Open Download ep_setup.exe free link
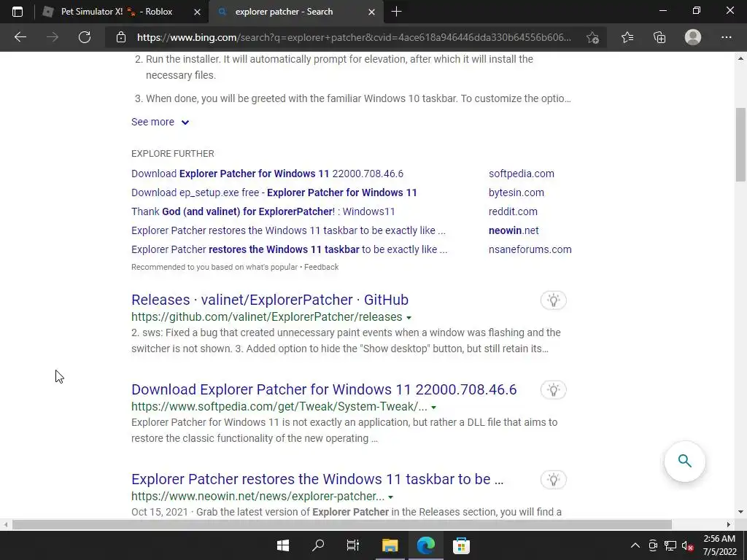The width and height of the screenshot is (747, 560). click(274, 192)
